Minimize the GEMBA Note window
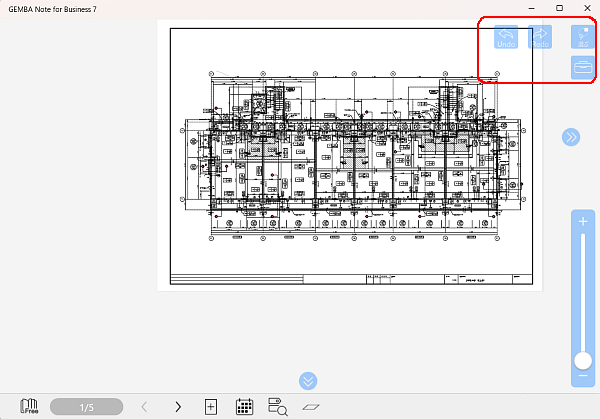 pyautogui.click(x=532, y=8)
